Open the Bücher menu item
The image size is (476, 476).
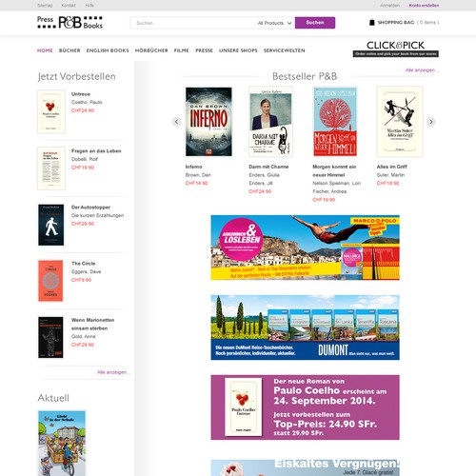pos(69,50)
